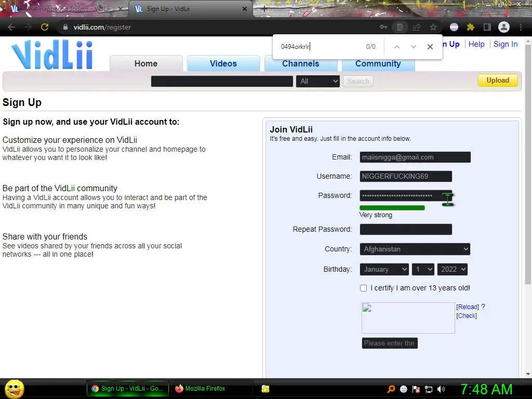Click the speaker volume tray icon

pyautogui.click(x=441, y=389)
